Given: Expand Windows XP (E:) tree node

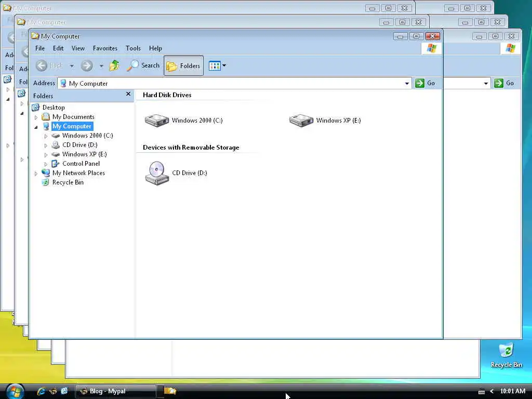Looking at the screenshot, I should pos(46,155).
